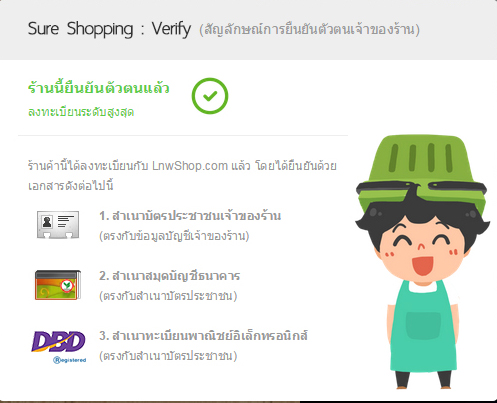Click the ID card copy icon
Screen dimensions: 497x403
pos(58,225)
